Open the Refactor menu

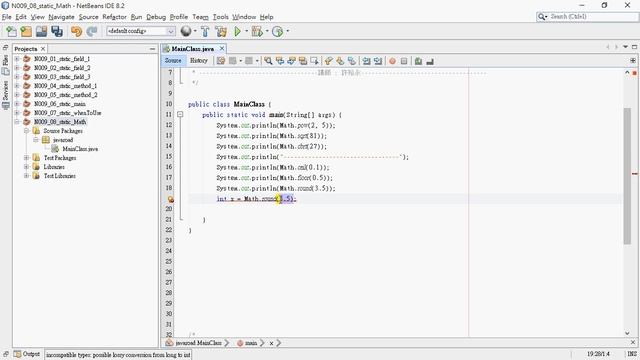click(x=114, y=17)
